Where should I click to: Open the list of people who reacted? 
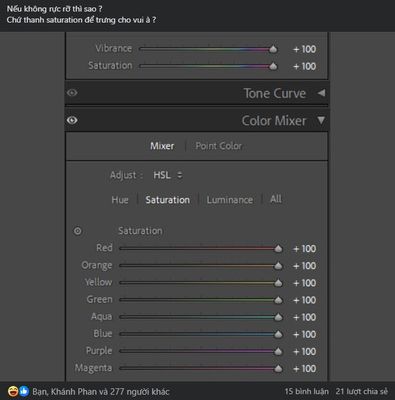[x=101, y=391]
